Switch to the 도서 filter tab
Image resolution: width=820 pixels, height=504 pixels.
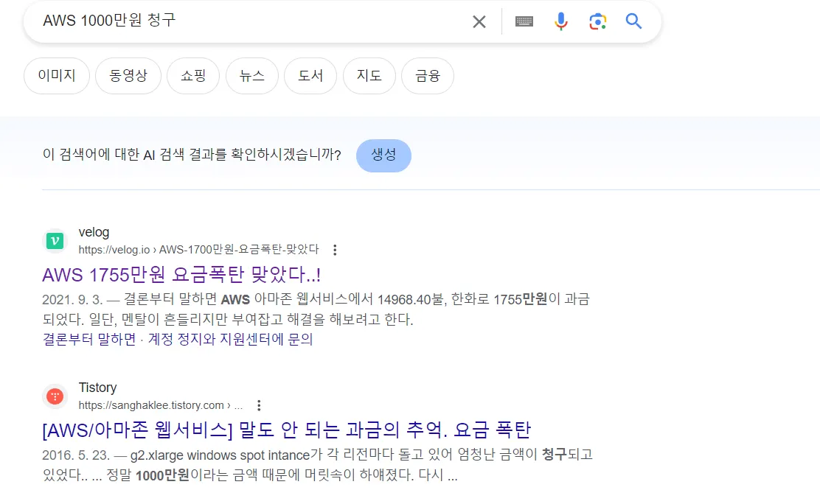310,76
